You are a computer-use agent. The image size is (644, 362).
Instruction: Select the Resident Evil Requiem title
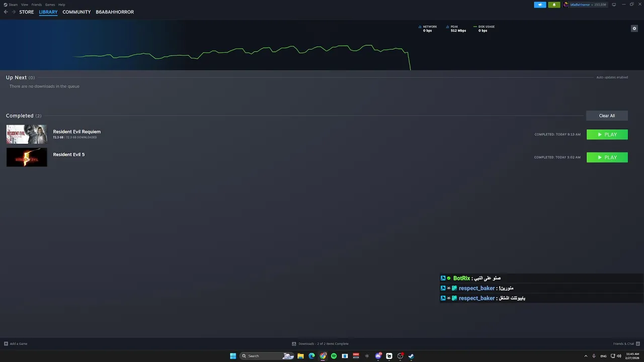pos(77,132)
